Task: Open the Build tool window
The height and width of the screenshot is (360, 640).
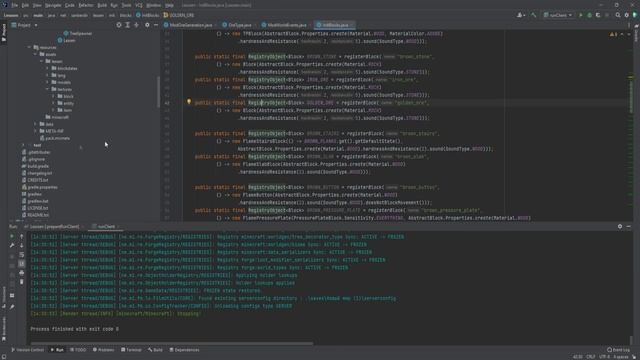Action: tap(155, 350)
